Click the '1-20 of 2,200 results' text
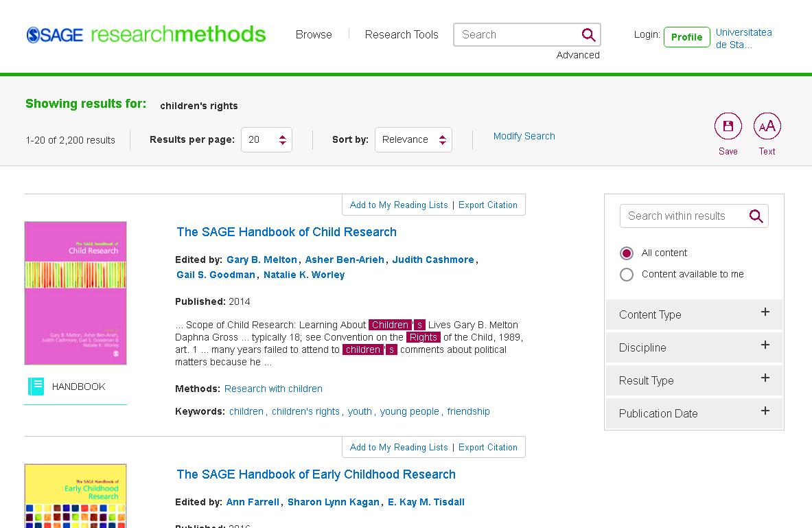The image size is (812, 528). click(x=71, y=141)
